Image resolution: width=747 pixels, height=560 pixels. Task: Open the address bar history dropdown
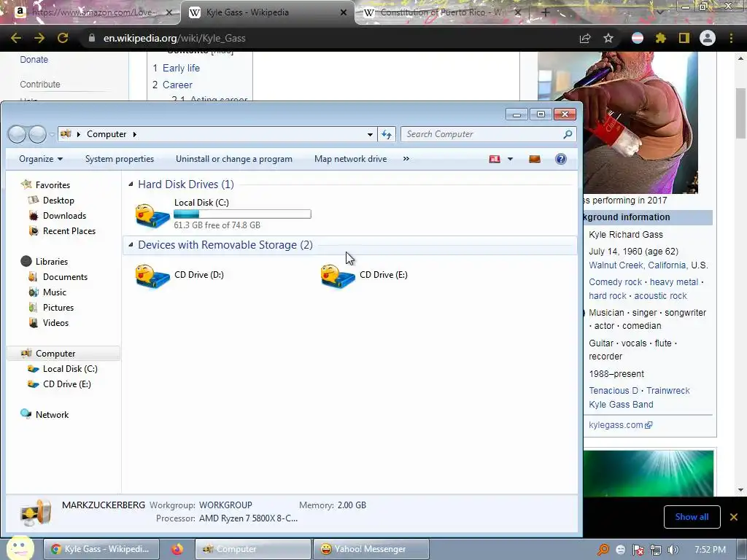[370, 135]
